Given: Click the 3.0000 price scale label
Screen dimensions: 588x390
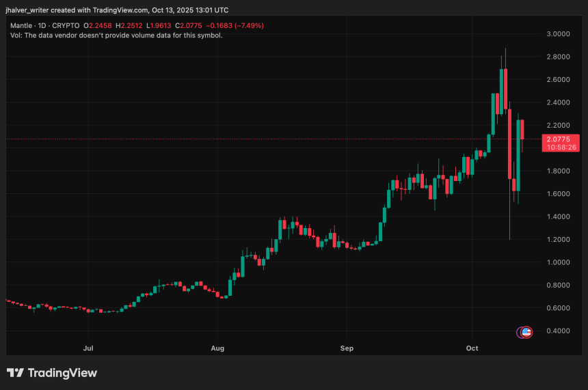Looking at the screenshot, I should click(558, 33).
